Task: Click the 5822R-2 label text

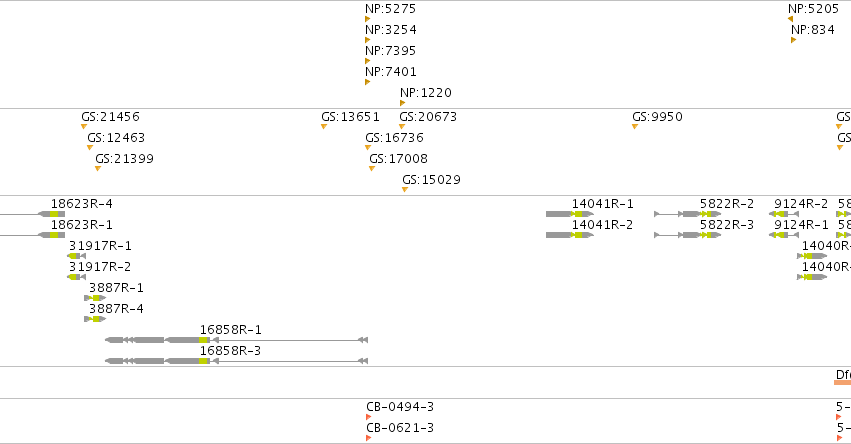Action: pyautogui.click(x=727, y=204)
